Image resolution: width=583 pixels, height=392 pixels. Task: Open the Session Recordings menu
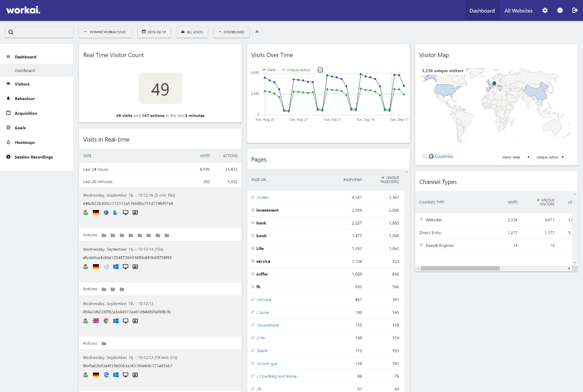[x=33, y=157]
